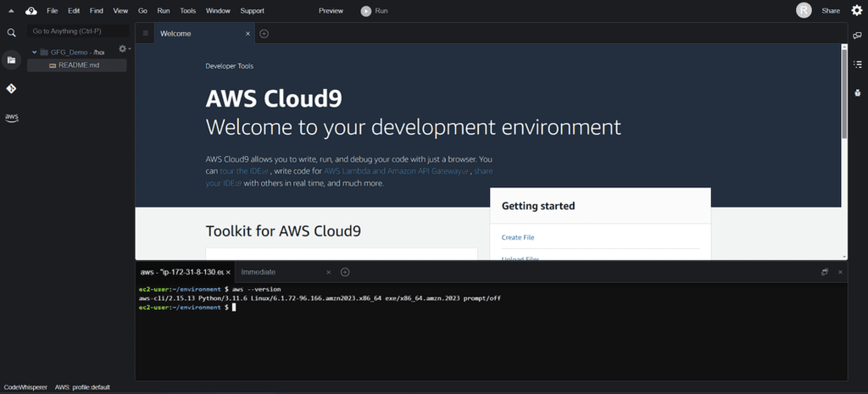Open the file tree settings gear dropdown

point(124,48)
